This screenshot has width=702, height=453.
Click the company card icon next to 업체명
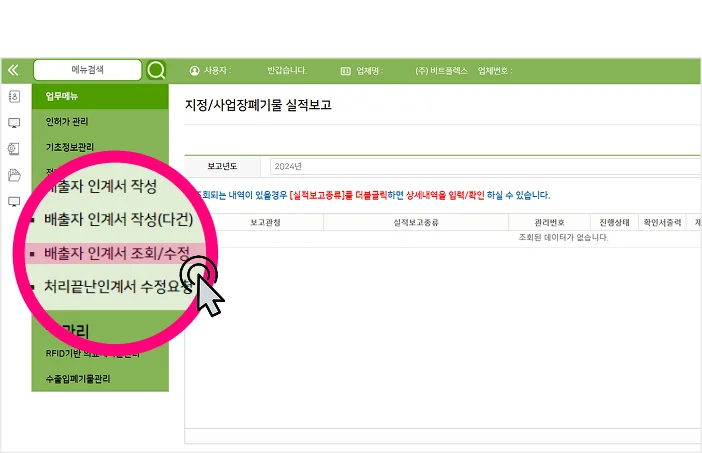pos(345,71)
